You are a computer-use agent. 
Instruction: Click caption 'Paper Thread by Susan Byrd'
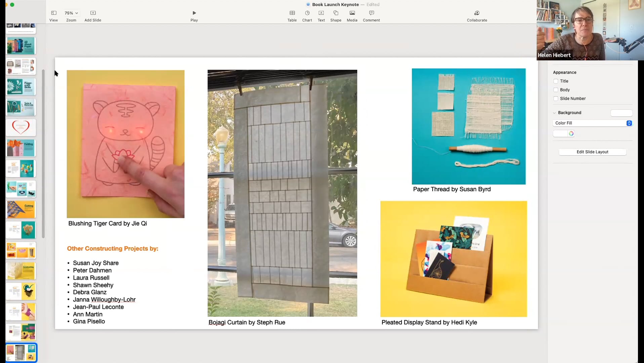(452, 189)
